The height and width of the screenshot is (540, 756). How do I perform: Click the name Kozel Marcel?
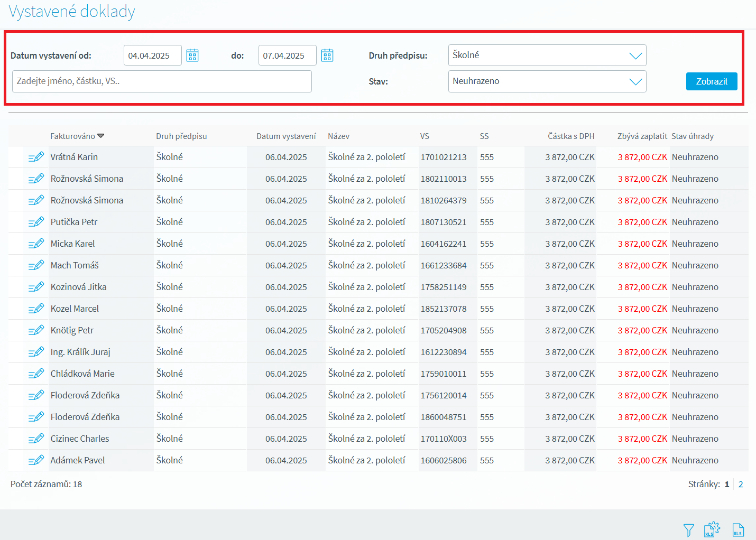(x=75, y=309)
